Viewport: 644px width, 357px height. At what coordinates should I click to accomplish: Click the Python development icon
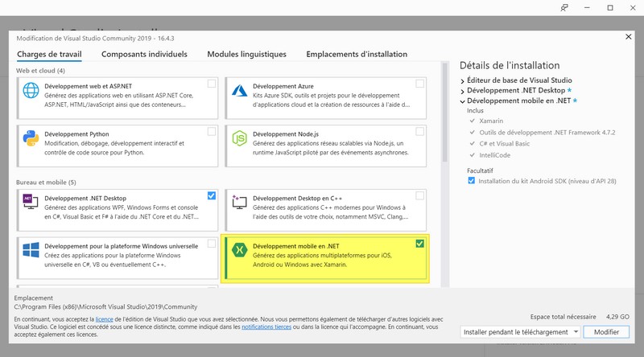(x=31, y=140)
